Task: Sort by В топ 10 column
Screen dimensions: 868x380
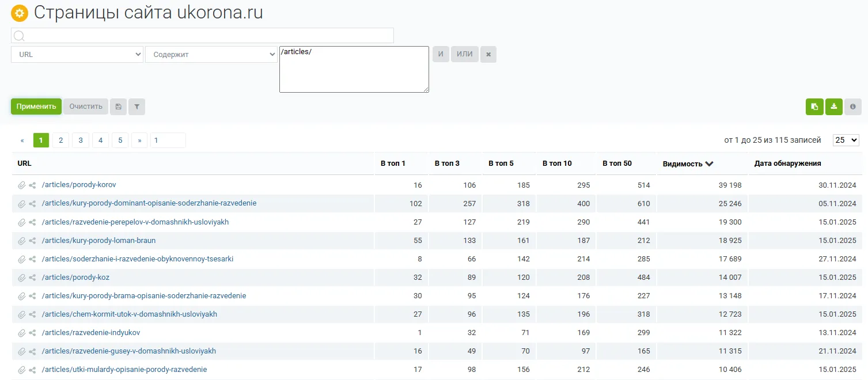Action: click(557, 164)
